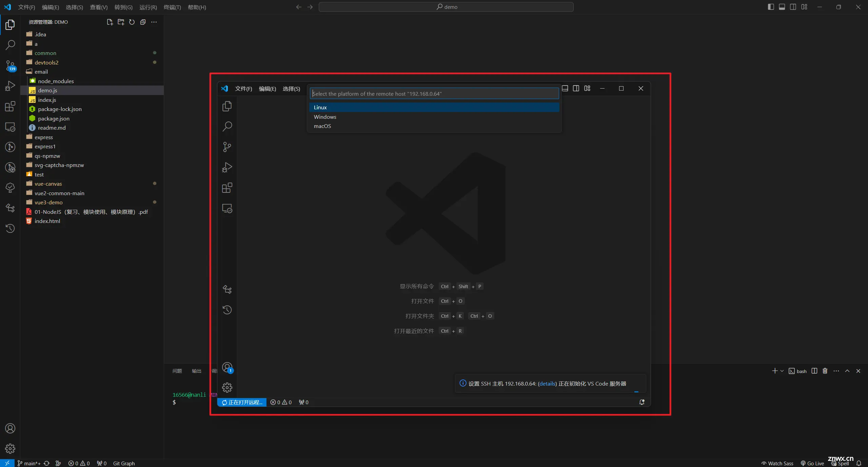Select Linux as remote host platform
The image size is (868, 467).
[434, 107]
